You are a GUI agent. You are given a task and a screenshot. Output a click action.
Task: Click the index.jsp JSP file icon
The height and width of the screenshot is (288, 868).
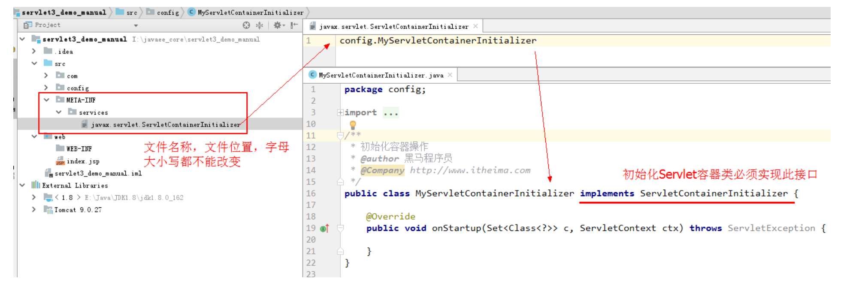pos(60,161)
